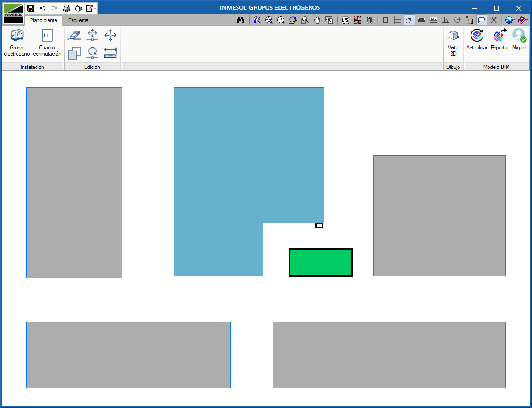Click the x2 zoom magnifier
The width and height of the screenshot is (532, 408).
[x=281, y=20]
